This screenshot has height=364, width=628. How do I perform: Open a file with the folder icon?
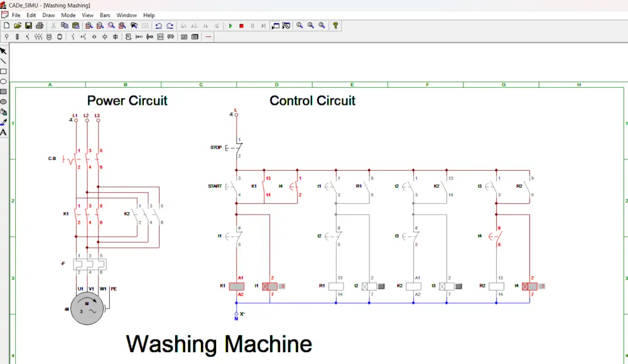click(17, 26)
